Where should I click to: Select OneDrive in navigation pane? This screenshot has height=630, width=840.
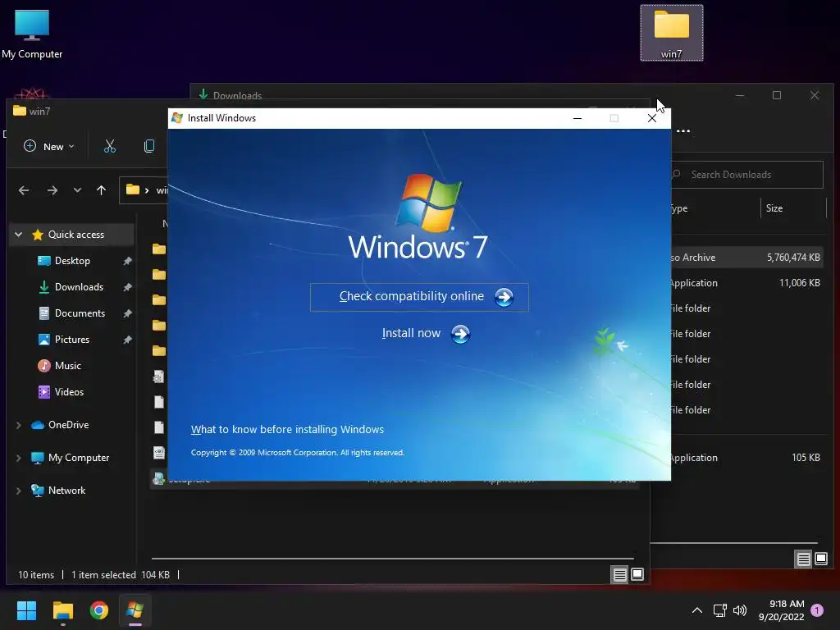point(69,425)
